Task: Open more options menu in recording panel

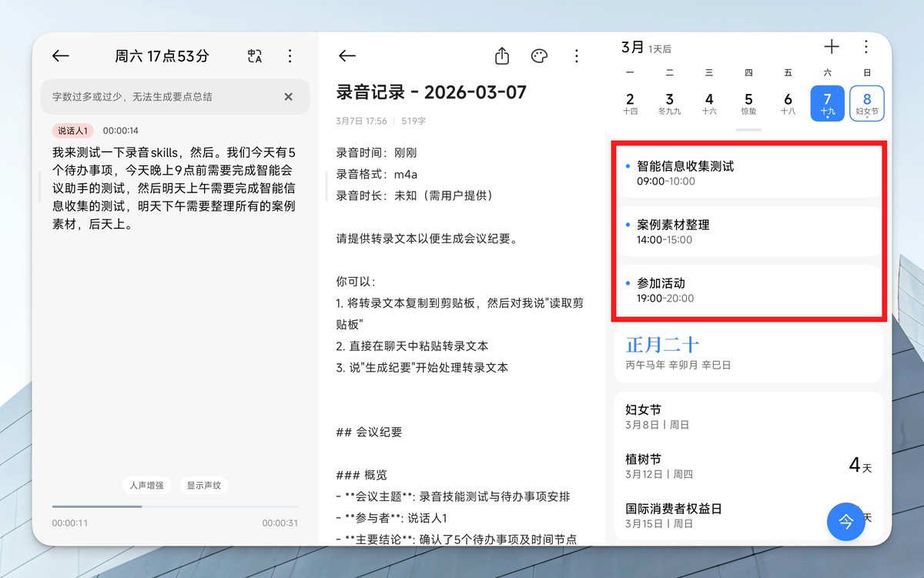Action: (290, 56)
